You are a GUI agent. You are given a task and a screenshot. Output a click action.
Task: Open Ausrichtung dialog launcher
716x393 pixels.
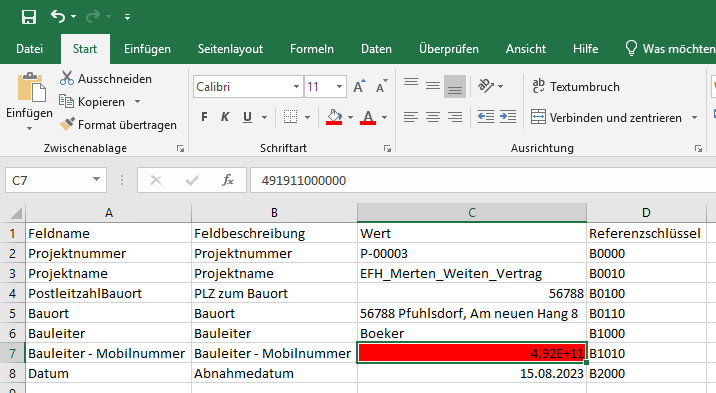tap(698, 148)
